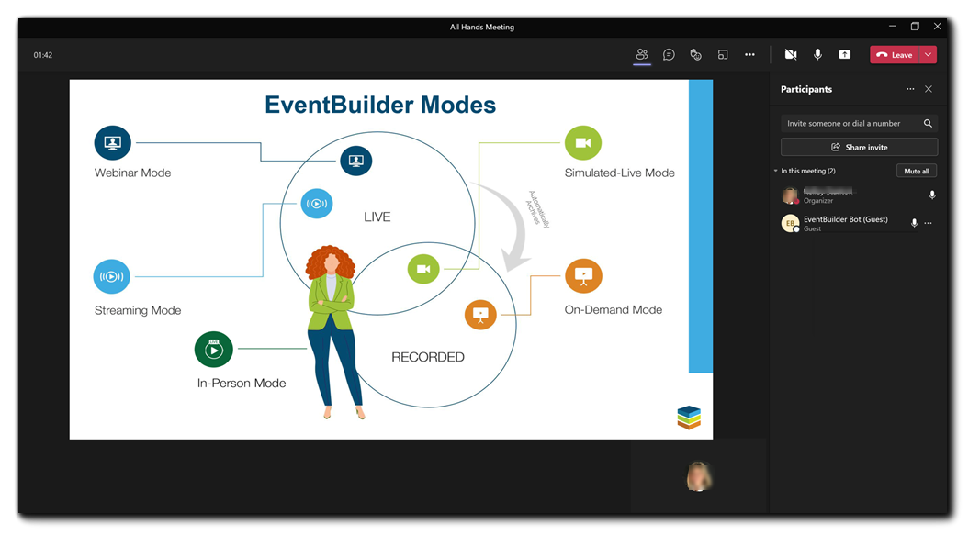Toggle the camera on
The image size is (980, 546).
click(791, 55)
